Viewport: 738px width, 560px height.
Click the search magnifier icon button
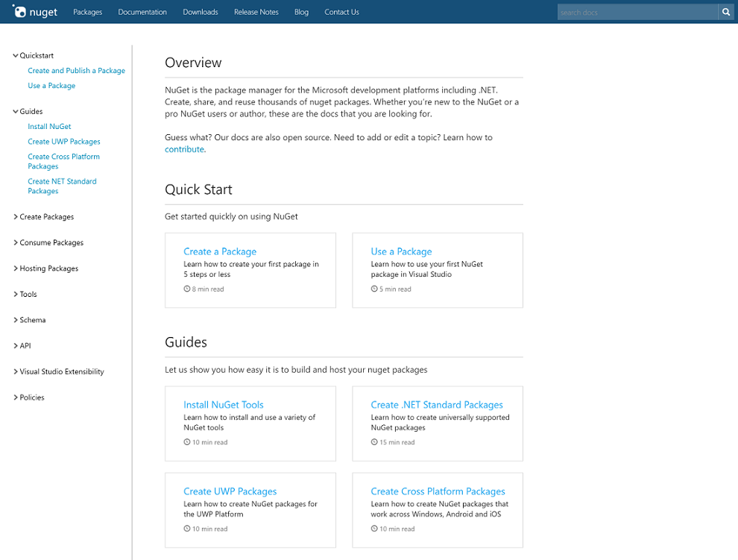pos(726,12)
